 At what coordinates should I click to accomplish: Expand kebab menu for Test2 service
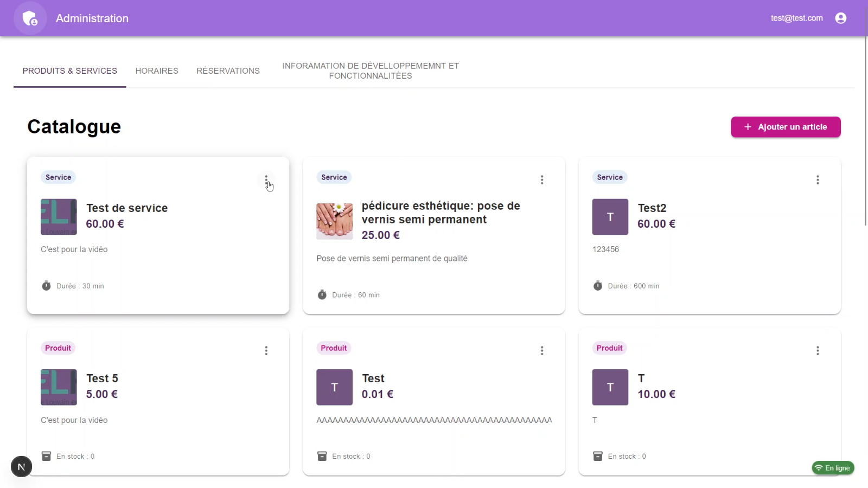pos(817,180)
